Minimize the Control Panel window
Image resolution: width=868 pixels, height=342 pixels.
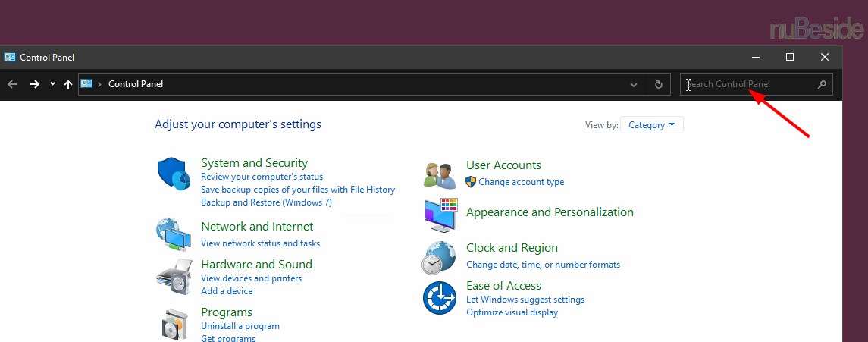click(x=756, y=57)
